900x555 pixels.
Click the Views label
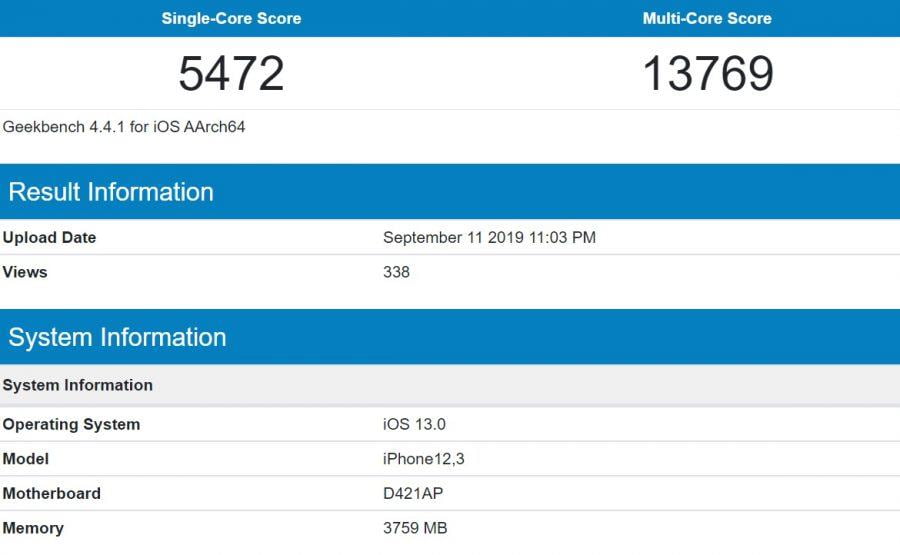(25, 272)
